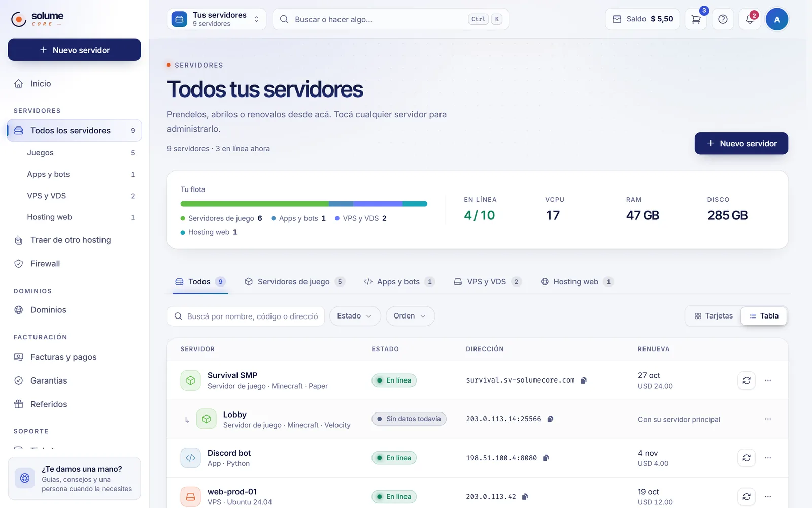The width and height of the screenshot is (812, 508).
Task: Open the Estado filter dropdown
Action: pos(355,316)
